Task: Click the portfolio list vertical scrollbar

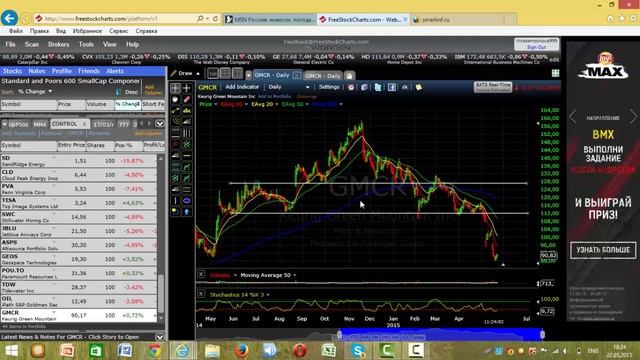Action: click(x=160, y=293)
